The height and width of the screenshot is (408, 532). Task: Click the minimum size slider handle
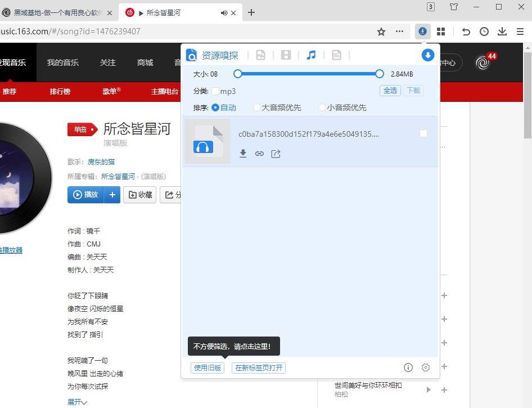click(x=238, y=74)
